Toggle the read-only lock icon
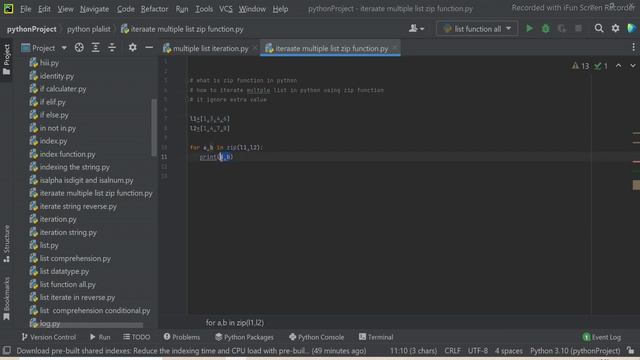640x360 pixels. tap(631, 351)
